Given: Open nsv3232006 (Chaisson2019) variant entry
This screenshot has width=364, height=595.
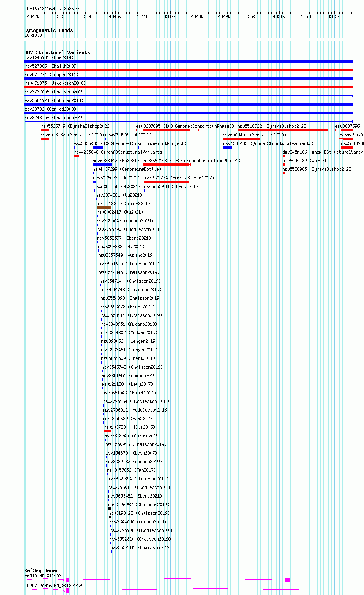Looking at the screenshot, I should coord(55,92).
